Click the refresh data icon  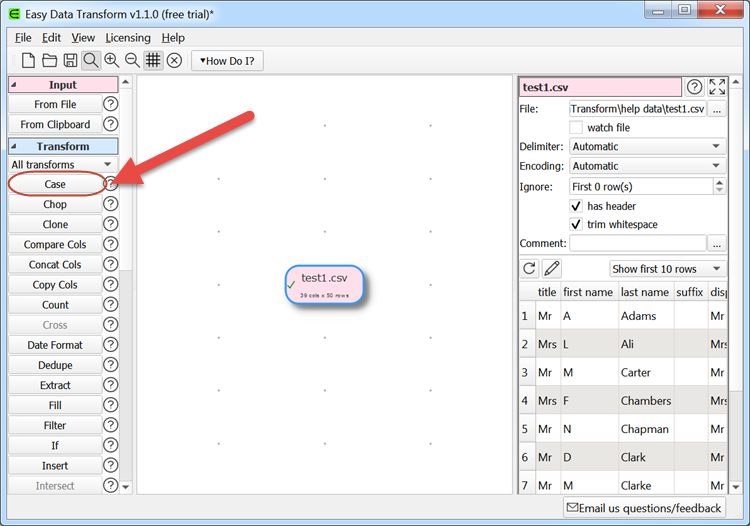(x=530, y=268)
